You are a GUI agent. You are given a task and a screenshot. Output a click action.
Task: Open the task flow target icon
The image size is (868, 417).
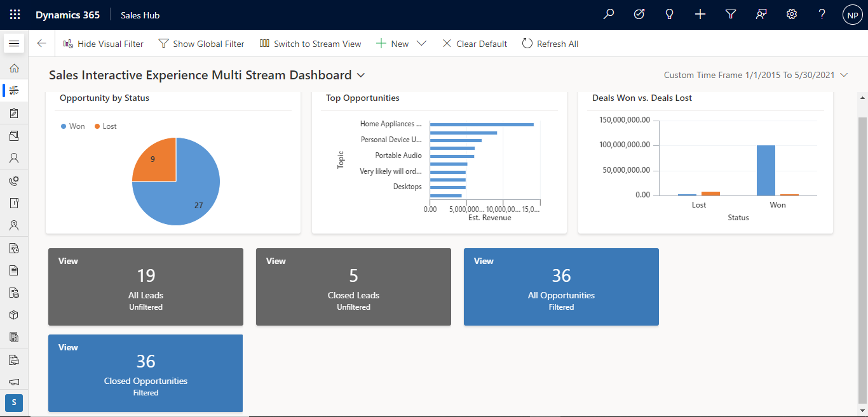[x=639, y=14]
